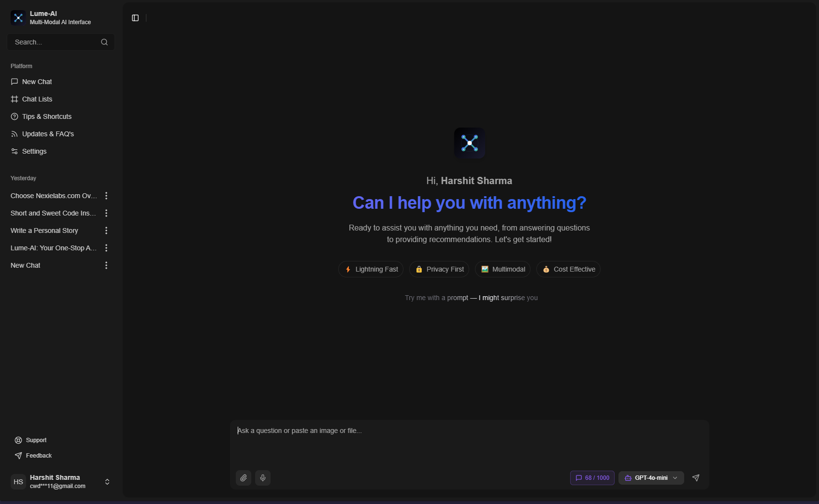Click the robot icon beside GPT-4o-mini

[x=628, y=478]
